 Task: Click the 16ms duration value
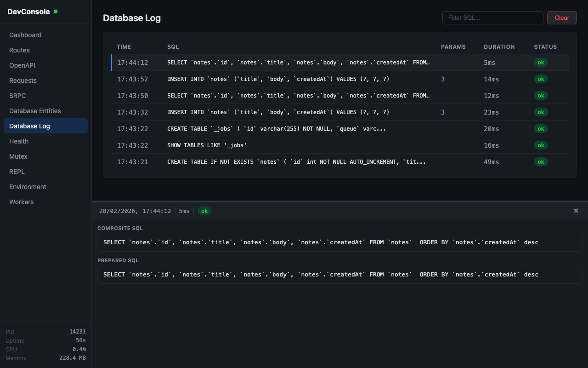(x=492, y=145)
